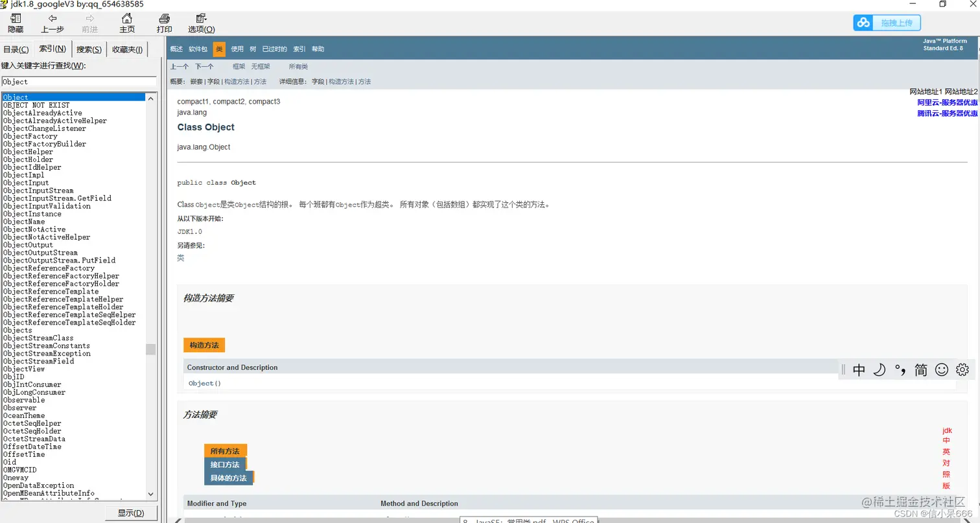Click the index list scroll down arrow
980x523 pixels.
click(151, 494)
